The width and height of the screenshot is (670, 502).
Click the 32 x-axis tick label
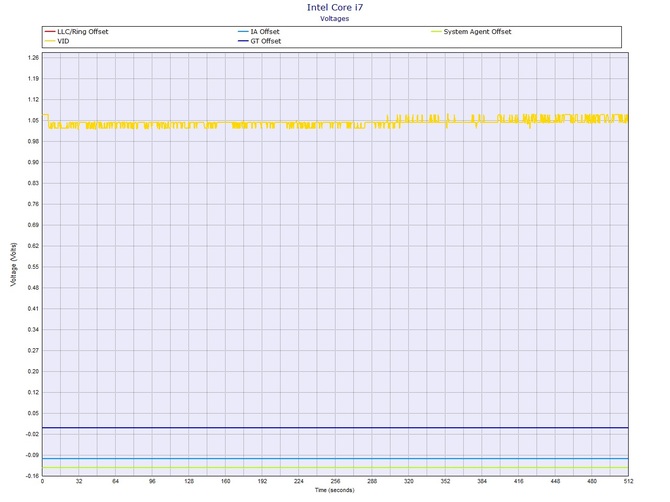point(79,481)
